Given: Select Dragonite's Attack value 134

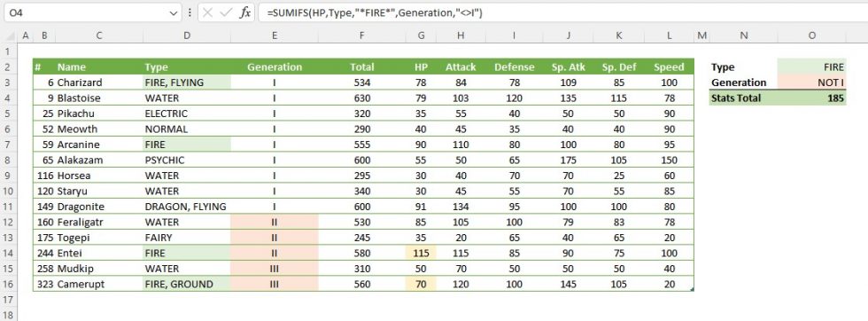Looking at the screenshot, I should pos(461,207).
